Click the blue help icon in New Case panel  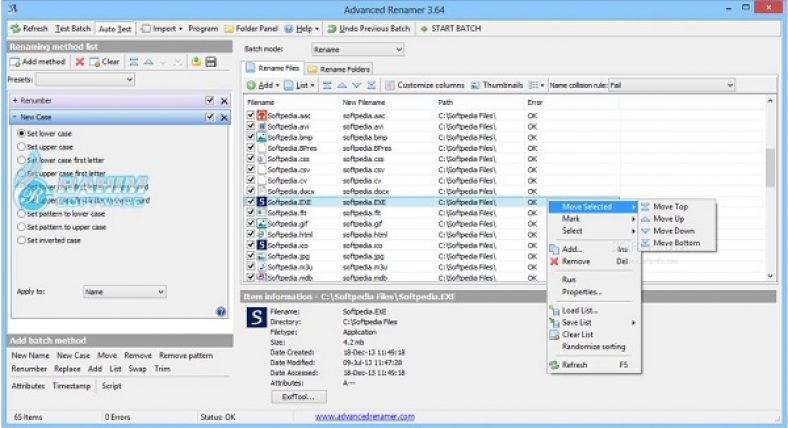pyautogui.click(x=221, y=312)
